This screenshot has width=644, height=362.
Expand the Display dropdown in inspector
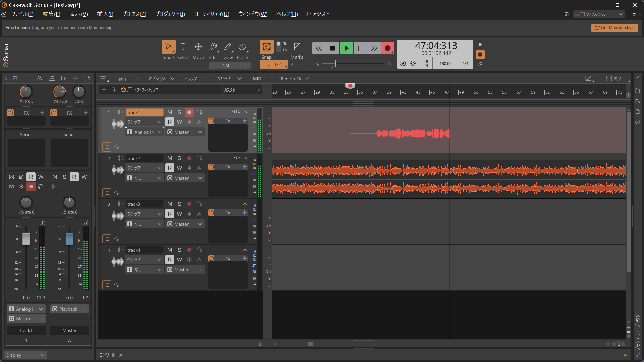[26, 355]
